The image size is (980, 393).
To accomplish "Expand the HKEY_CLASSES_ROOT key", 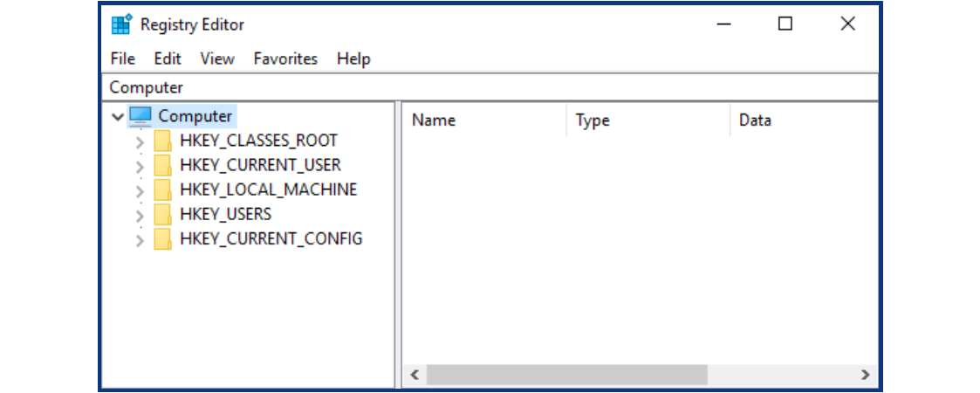I will click(140, 142).
